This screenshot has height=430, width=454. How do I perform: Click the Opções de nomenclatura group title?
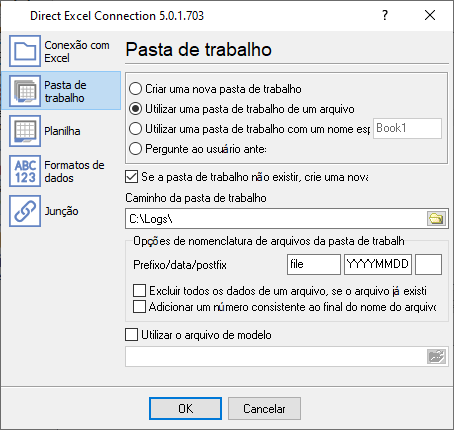pos(269,241)
